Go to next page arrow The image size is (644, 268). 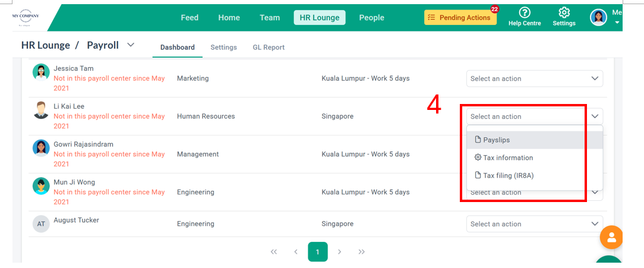pos(339,252)
